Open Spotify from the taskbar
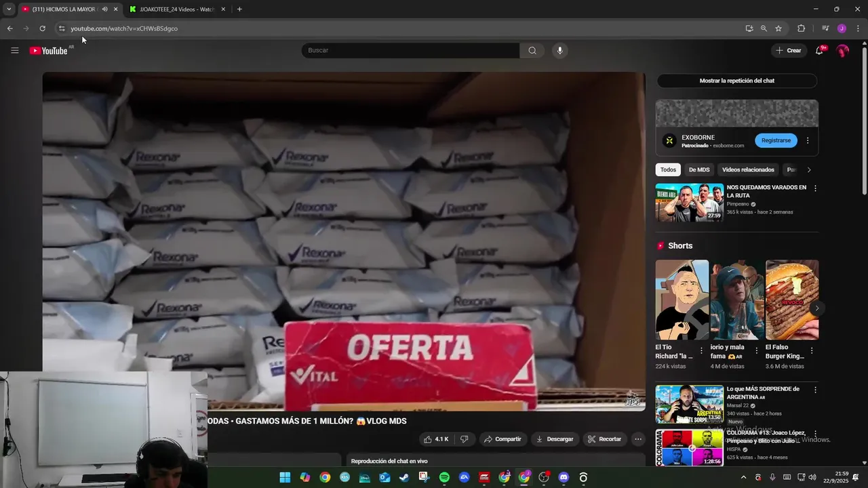This screenshot has height=488, width=868. point(444,477)
